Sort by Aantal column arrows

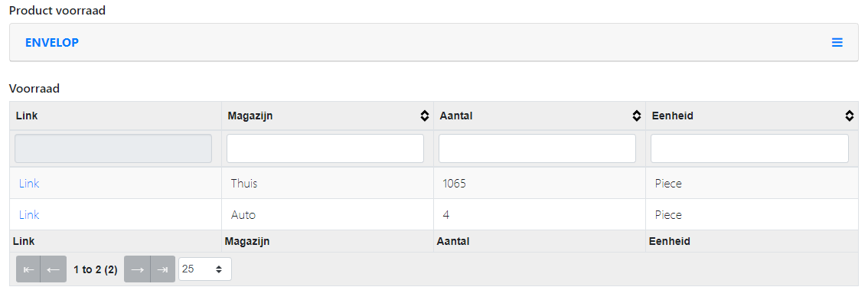[x=637, y=116]
